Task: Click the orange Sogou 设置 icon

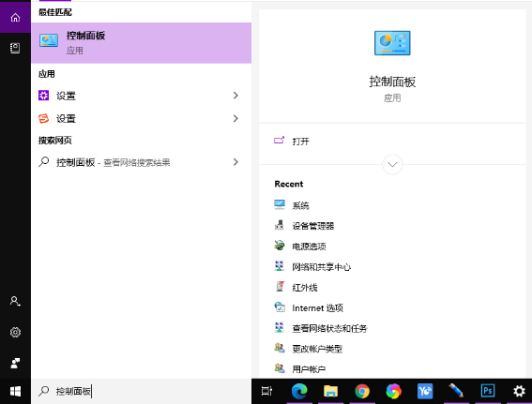Action: coord(43,118)
